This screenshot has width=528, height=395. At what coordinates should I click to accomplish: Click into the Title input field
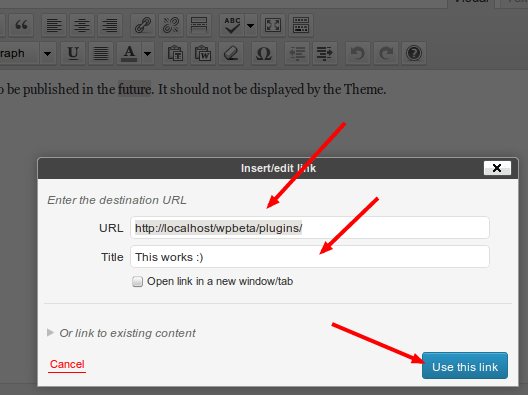click(310, 257)
